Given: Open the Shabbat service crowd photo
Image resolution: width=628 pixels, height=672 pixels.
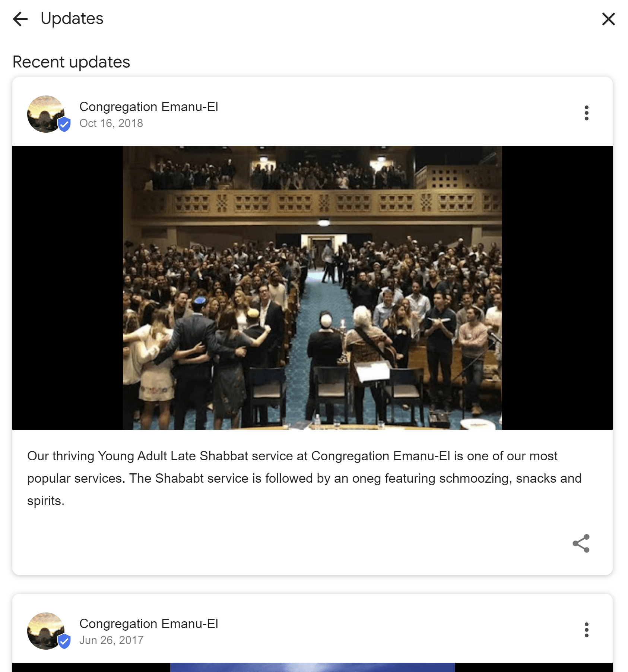Looking at the screenshot, I should [x=312, y=287].
